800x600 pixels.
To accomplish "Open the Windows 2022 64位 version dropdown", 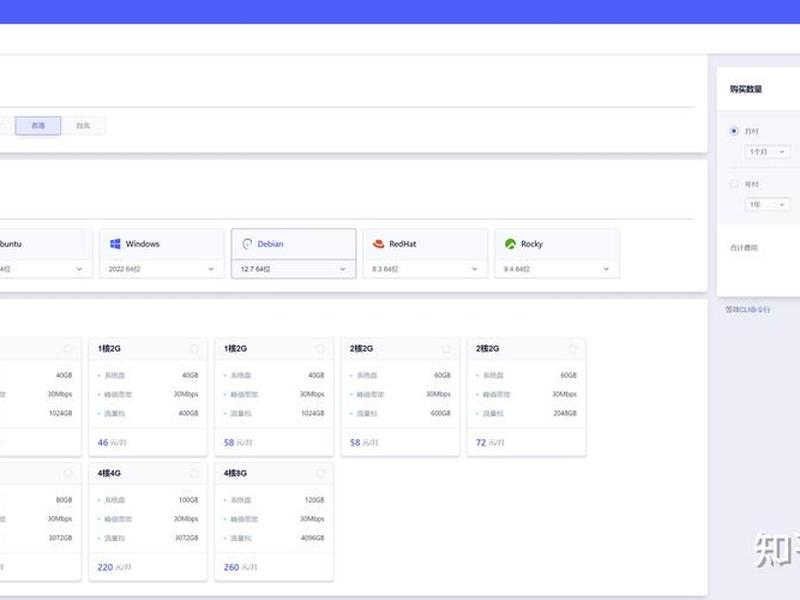I will coord(162,269).
